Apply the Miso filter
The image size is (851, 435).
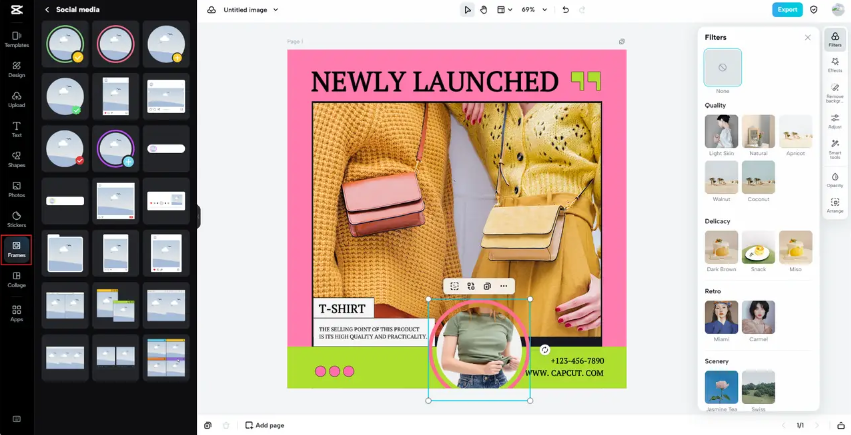click(x=796, y=247)
